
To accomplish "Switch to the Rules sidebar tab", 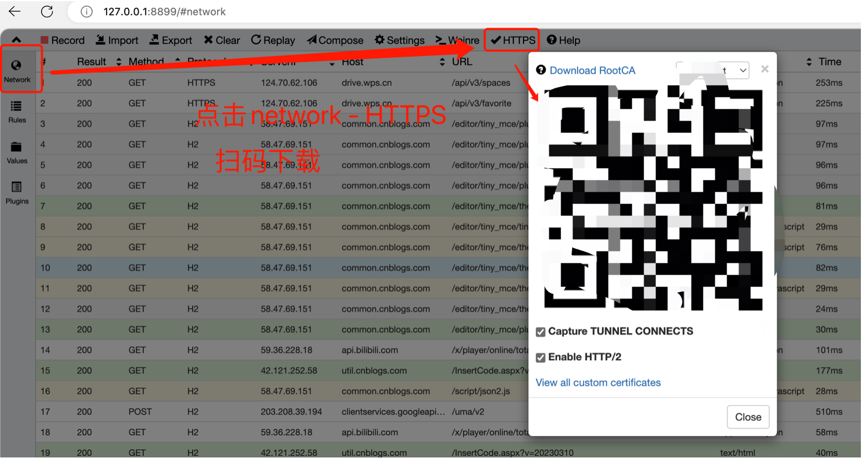I will pos(17,111).
